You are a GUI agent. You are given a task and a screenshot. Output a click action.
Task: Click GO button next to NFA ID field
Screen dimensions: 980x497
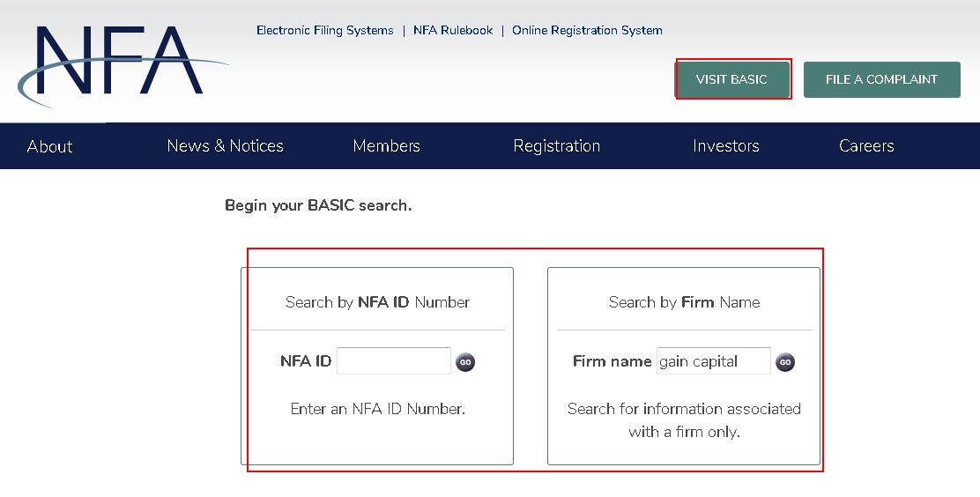coord(465,362)
